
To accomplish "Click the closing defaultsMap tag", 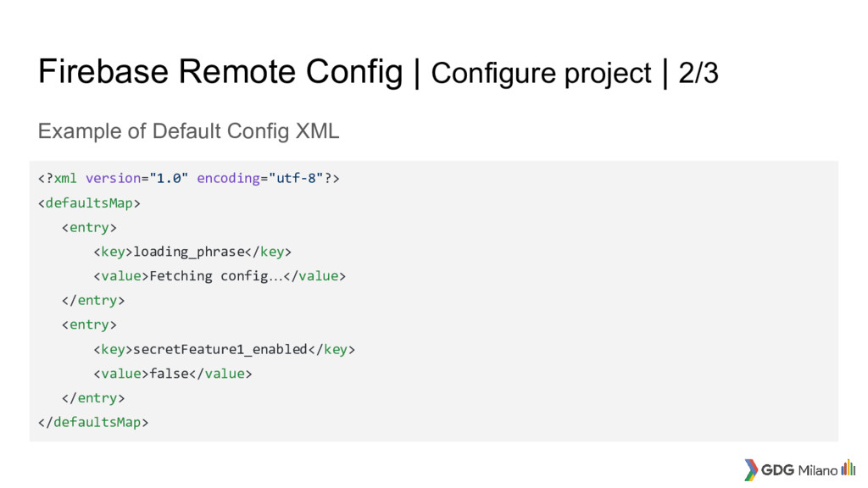I will (x=93, y=422).
